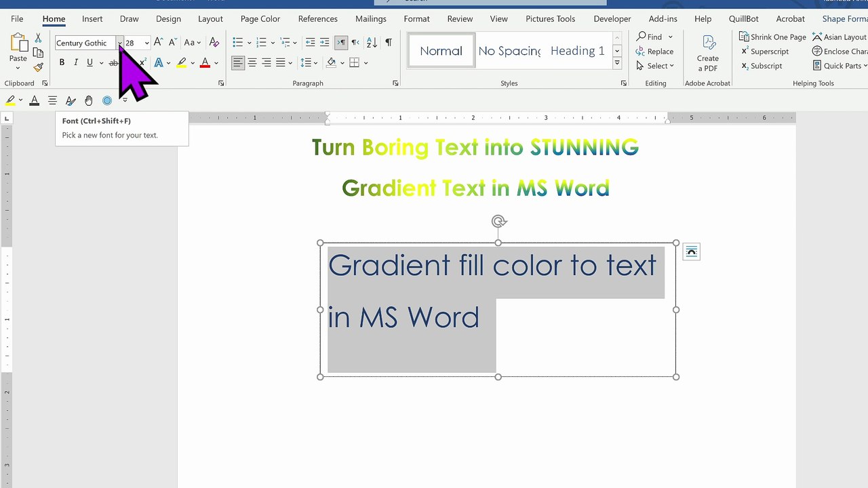The image size is (868, 488).
Task: Copy the selected text using the Copy icon
Action: (x=38, y=52)
